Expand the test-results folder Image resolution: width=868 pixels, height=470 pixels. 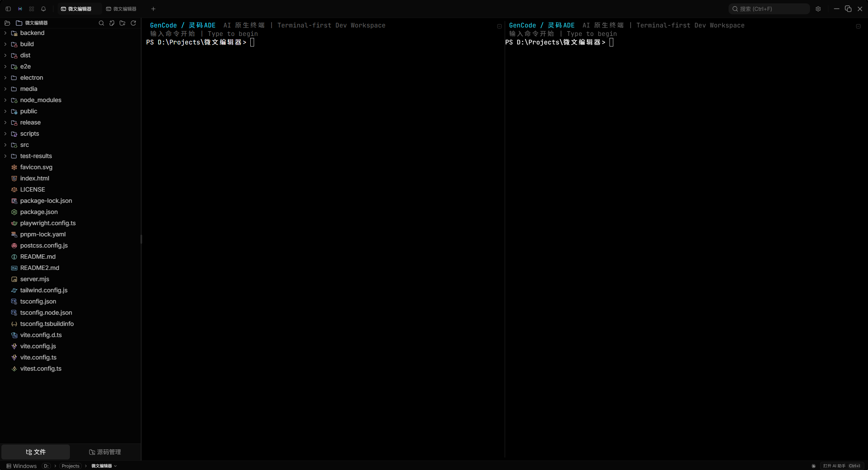(x=5, y=156)
